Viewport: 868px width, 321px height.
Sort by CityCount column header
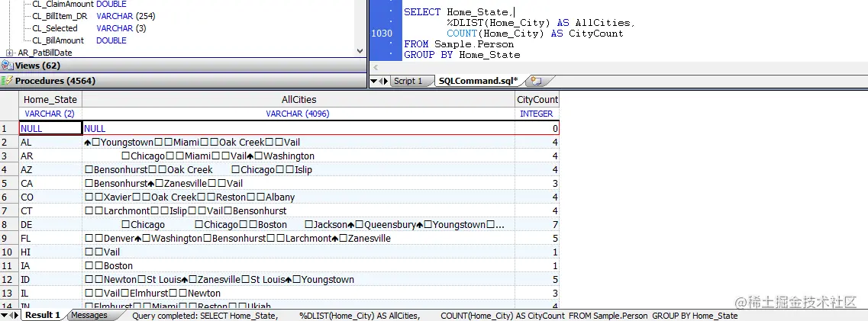point(537,100)
